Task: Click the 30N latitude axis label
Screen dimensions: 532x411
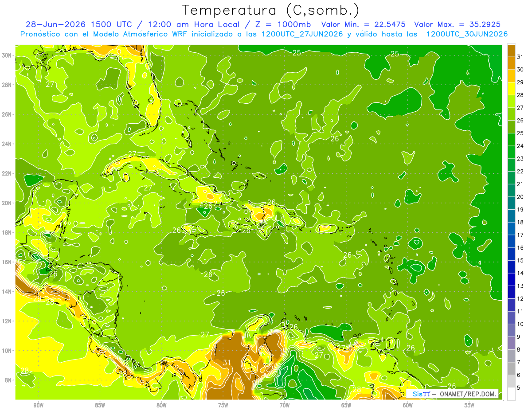Action: click(x=8, y=55)
